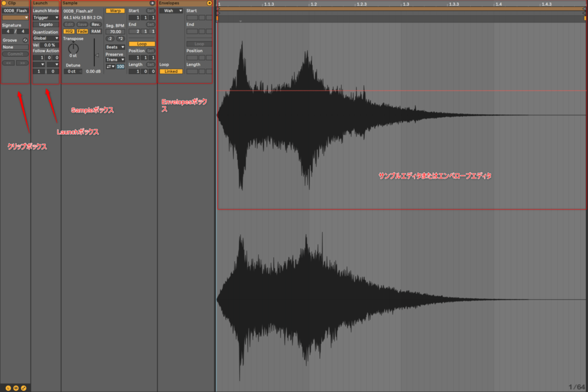
Task: Toggle the HiQ quality button
Action: 69,31
